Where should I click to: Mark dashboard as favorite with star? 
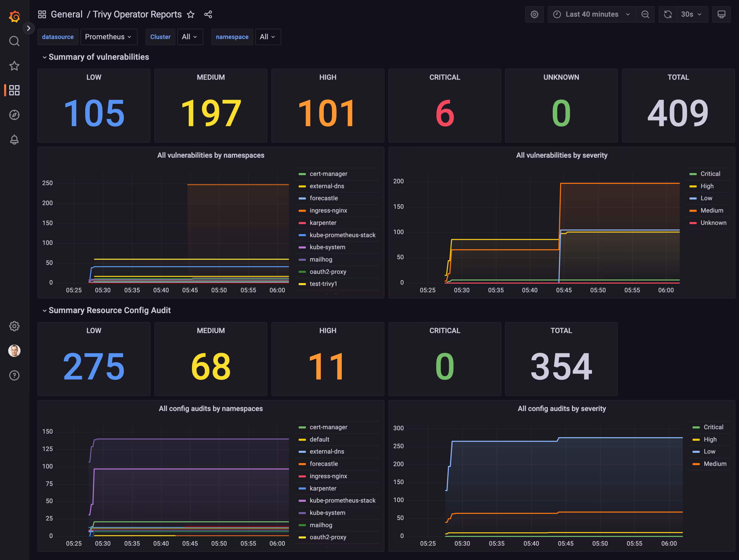(191, 14)
